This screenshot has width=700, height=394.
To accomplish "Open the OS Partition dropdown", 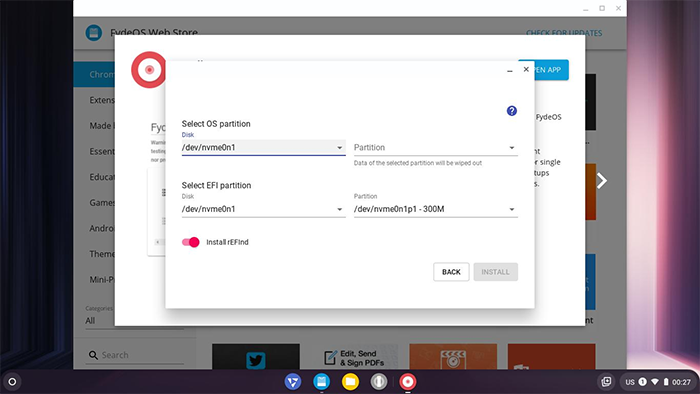I will click(x=436, y=147).
